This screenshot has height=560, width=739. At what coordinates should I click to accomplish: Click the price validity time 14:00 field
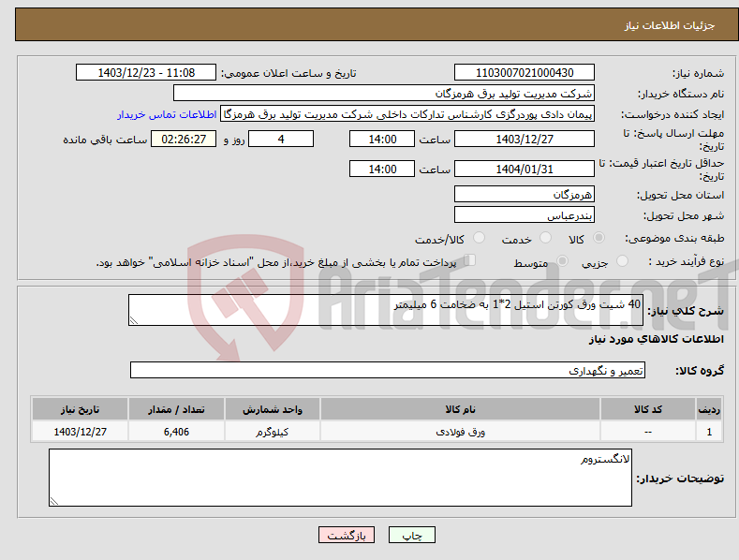pyautogui.click(x=382, y=169)
